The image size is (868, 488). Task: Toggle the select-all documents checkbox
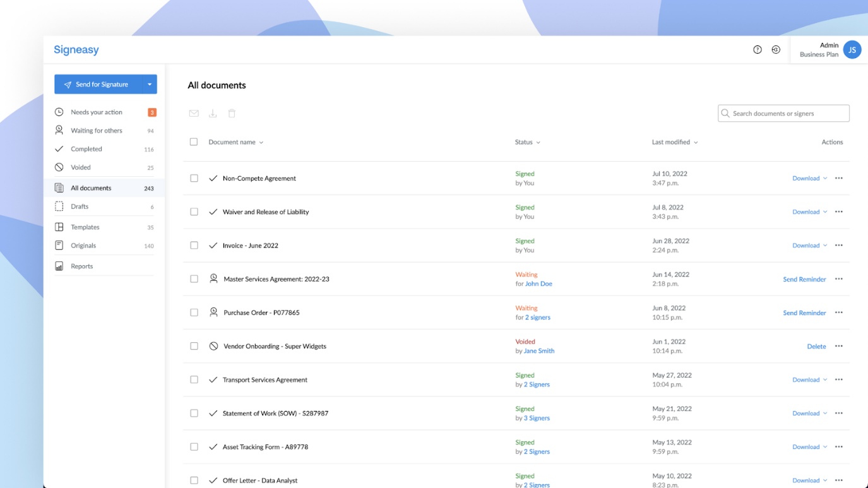click(x=194, y=142)
